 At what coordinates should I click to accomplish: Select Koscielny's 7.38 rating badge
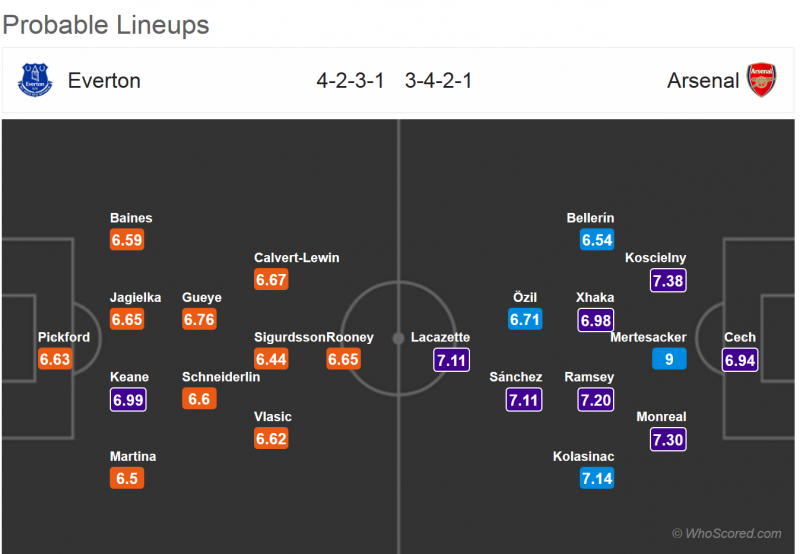(668, 280)
